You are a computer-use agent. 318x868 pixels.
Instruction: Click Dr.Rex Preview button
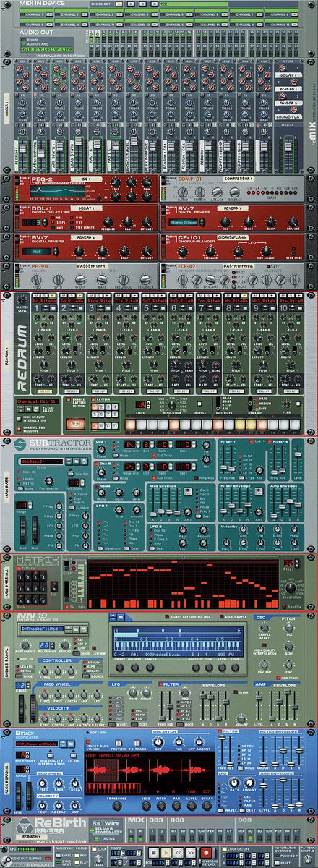tap(119, 744)
